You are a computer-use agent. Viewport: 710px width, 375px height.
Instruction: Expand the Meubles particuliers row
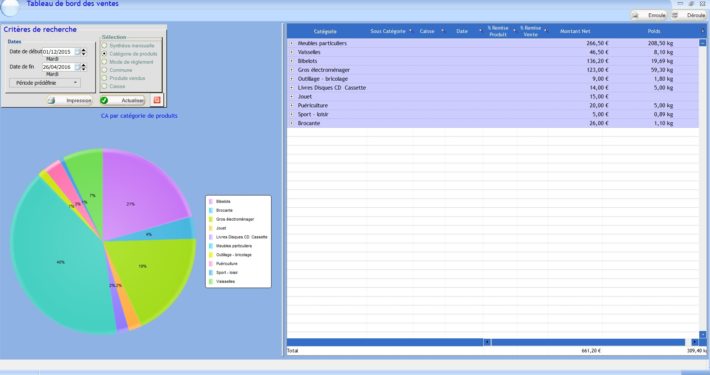292,43
